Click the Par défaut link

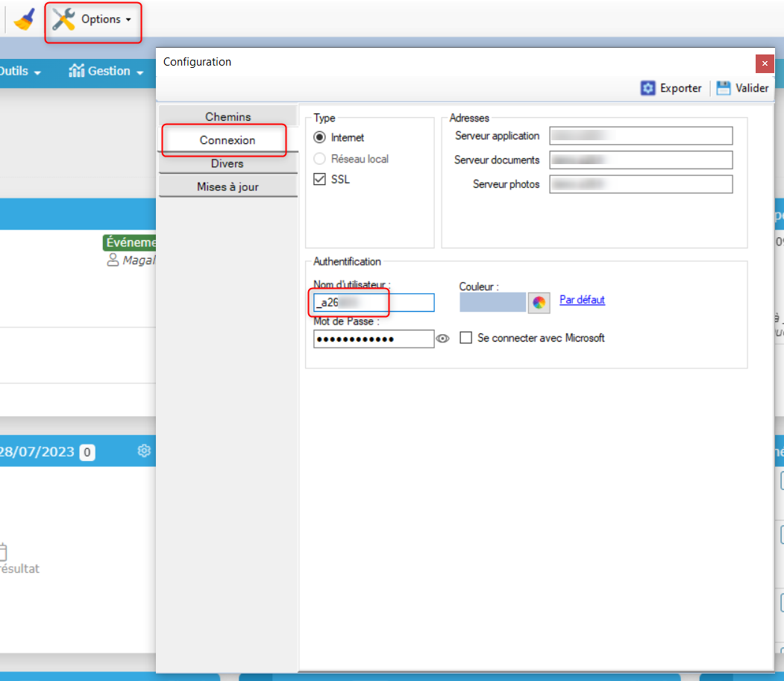(582, 300)
